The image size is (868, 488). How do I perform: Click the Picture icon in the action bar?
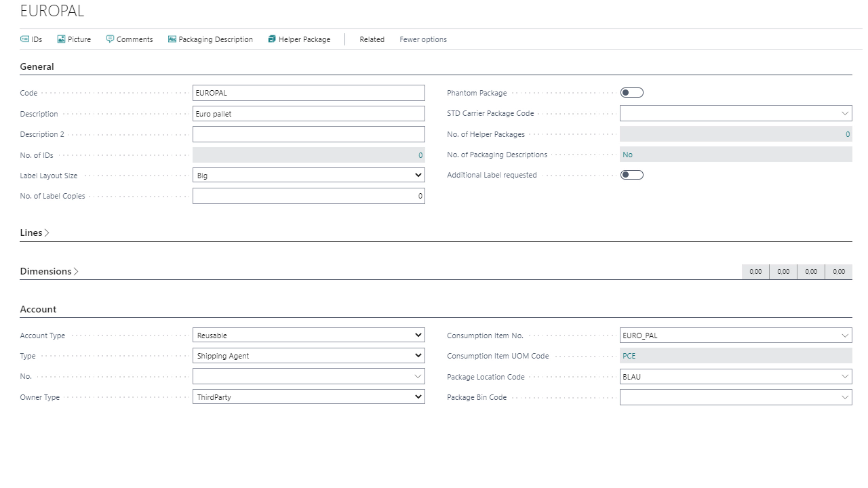61,39
